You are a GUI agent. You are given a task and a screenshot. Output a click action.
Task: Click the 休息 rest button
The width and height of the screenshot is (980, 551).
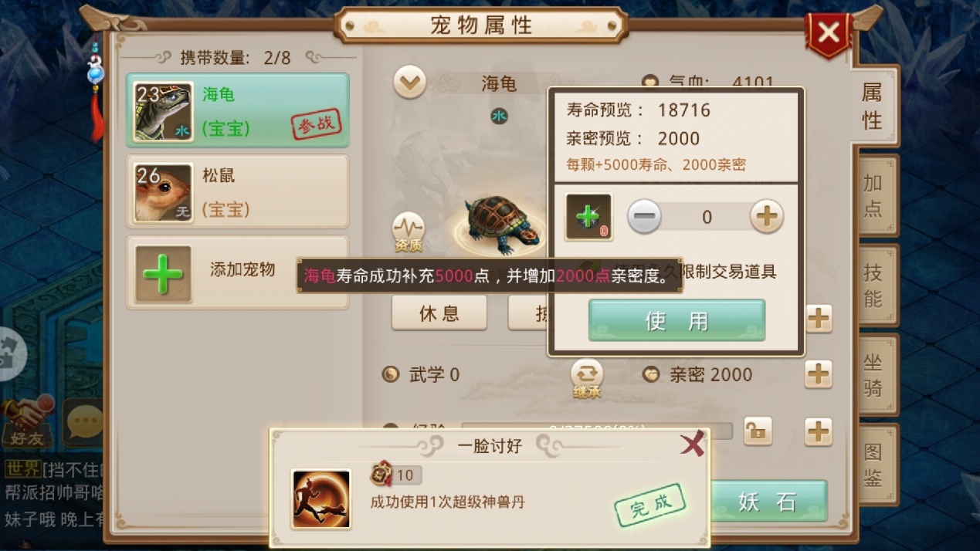pos(439,313)
